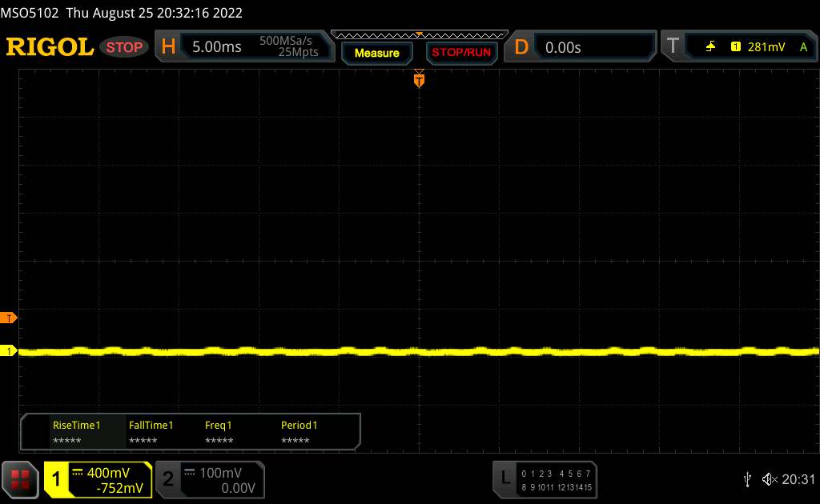Click channel 2 100mV scale value
The image size is (820, 504).
[x=221, y=473]
